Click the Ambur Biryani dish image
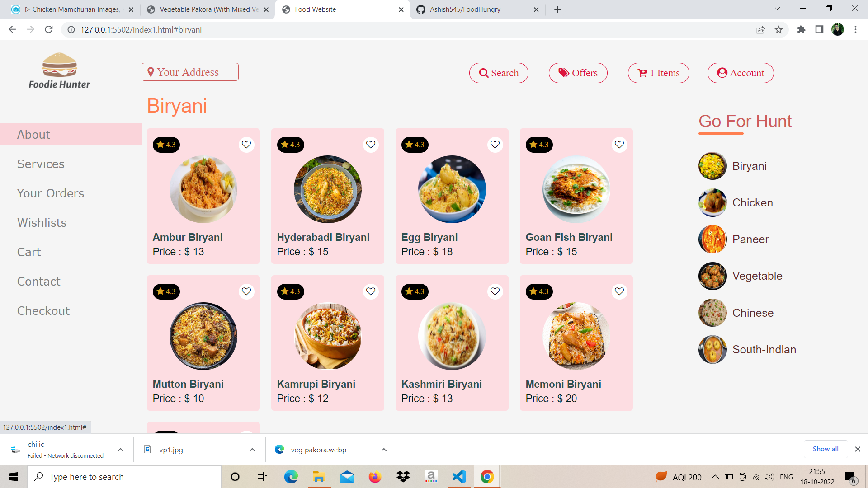This screenshot has width=868, height=488. click(203, 189)
